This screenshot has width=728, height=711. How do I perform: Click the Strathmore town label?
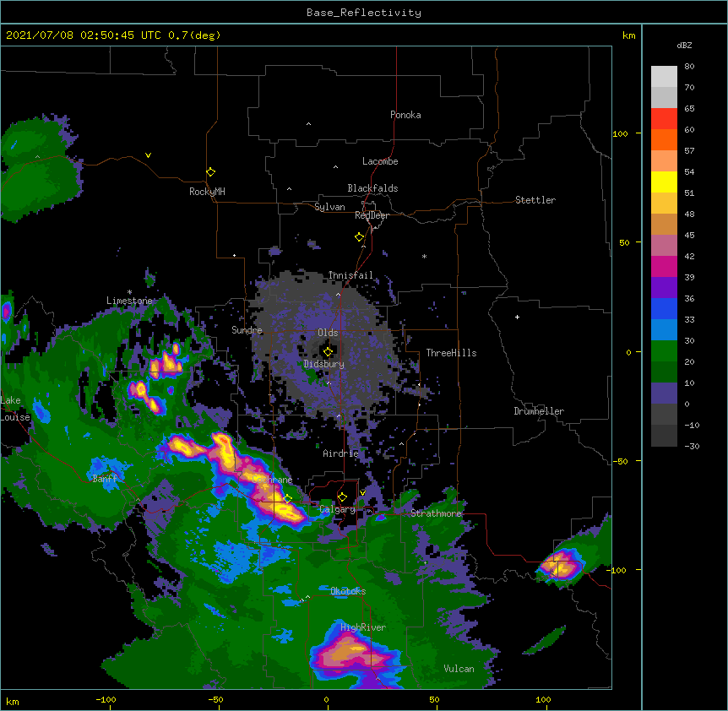coord(436,513)
